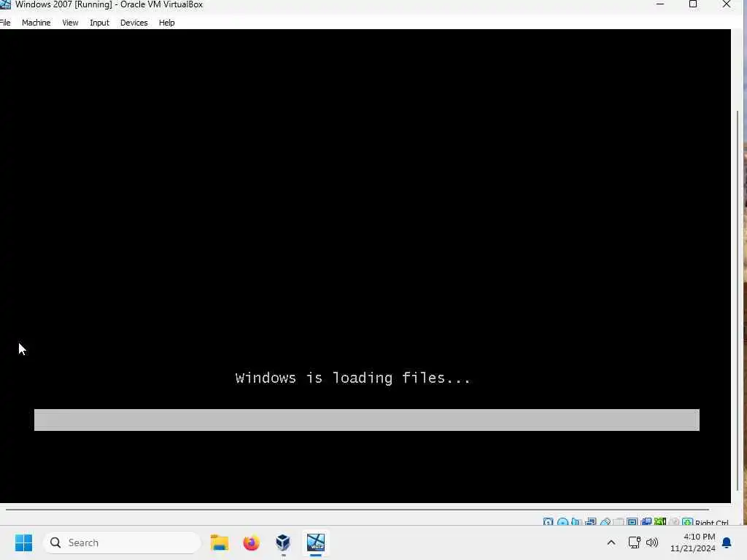Open the Input menu

tap(99, 23)
